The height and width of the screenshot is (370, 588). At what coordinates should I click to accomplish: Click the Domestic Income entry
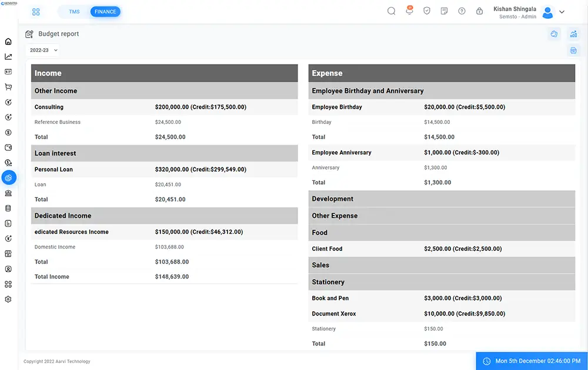[x=55, y=247]
